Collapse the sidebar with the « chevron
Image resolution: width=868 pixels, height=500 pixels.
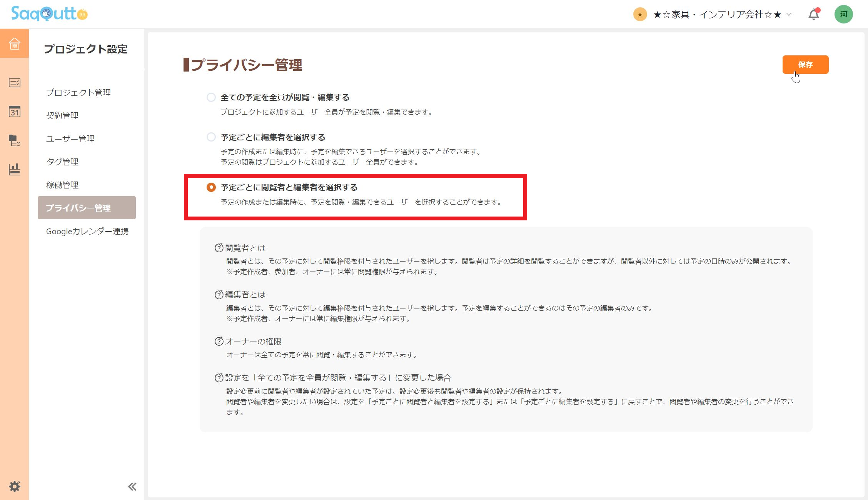(132, 486)
